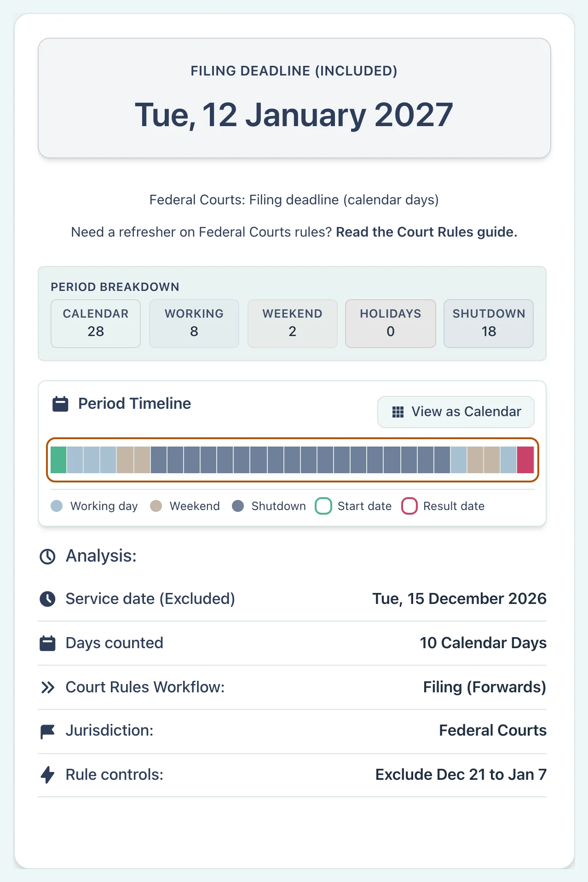588x882 pixels.
Task: Click the Rule controls lightning bolt icon
Action: pos(47,775)
